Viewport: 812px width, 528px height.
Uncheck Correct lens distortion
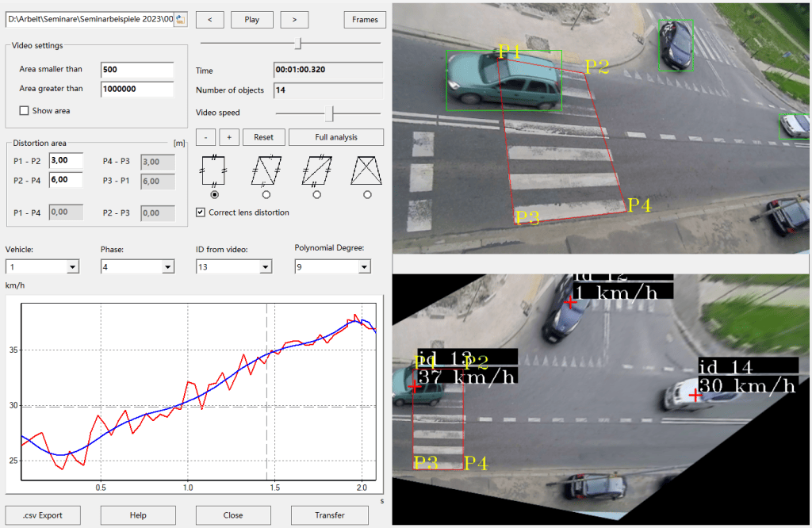[x=201, y=212]
